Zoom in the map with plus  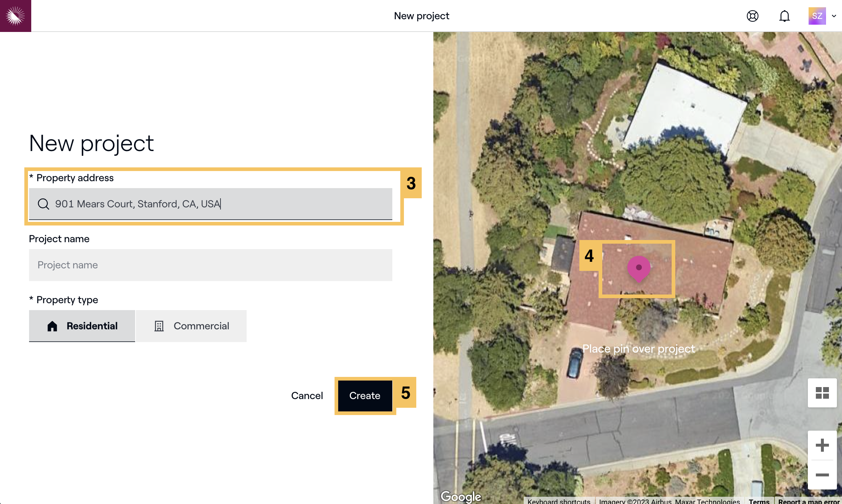point(822,445)
